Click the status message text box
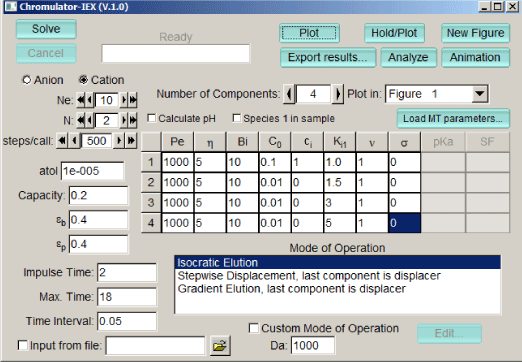Viewport: 522px width, 362px height. 176,53
